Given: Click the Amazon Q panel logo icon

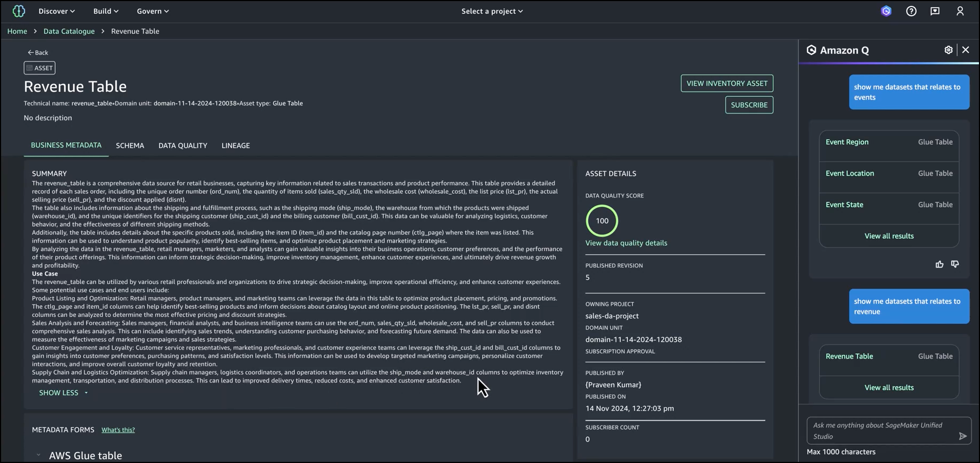Looking at the screenshot, I should [811, 50].
